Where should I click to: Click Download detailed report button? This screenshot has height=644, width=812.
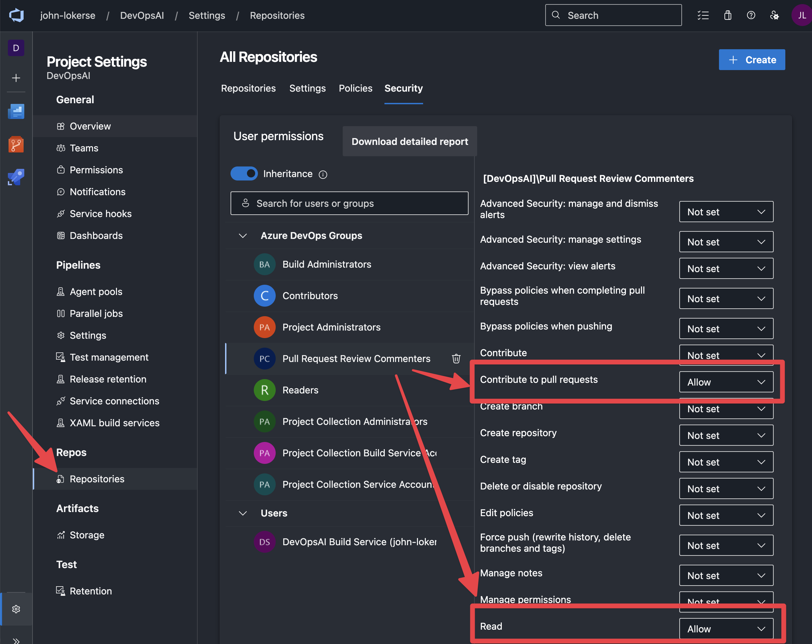click(409, 142)
